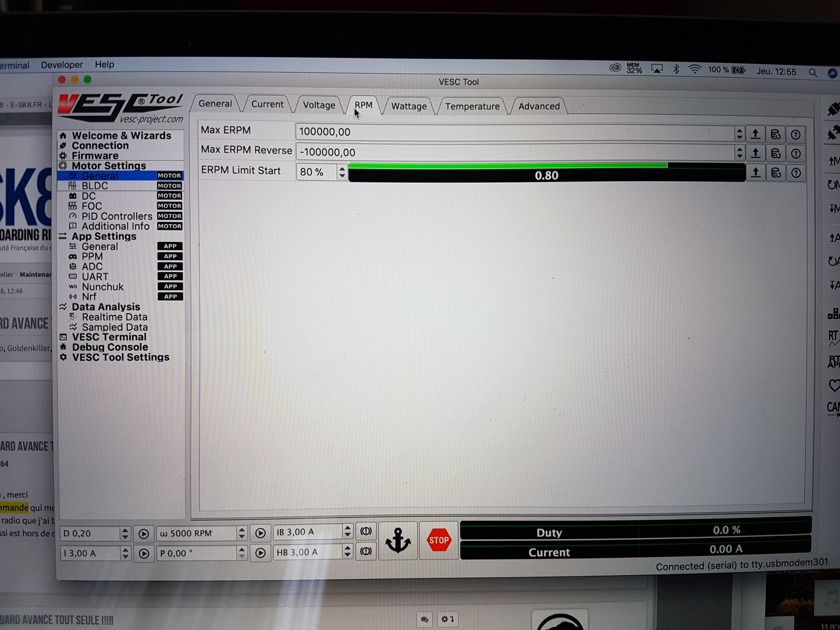This screenshot has height=630, width=840.
Task: Open FOC motor settings
Action: [120, 206]
